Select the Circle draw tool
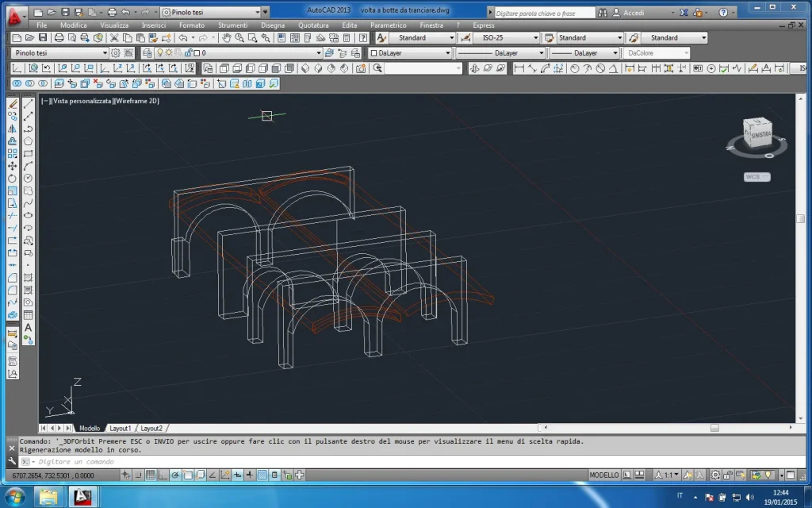The height and width of the screenshot is (508, 812). click(x=28, y=179)
